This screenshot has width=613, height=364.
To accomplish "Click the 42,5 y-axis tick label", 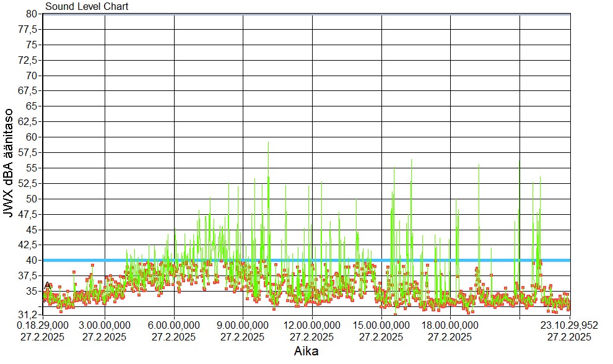I will coord(28,245).
